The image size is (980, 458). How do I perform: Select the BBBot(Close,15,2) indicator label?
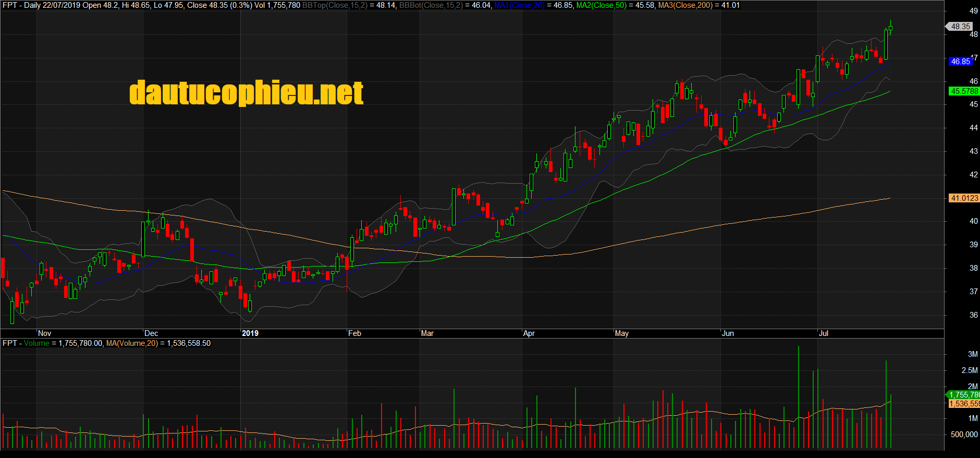coord(431,5)
